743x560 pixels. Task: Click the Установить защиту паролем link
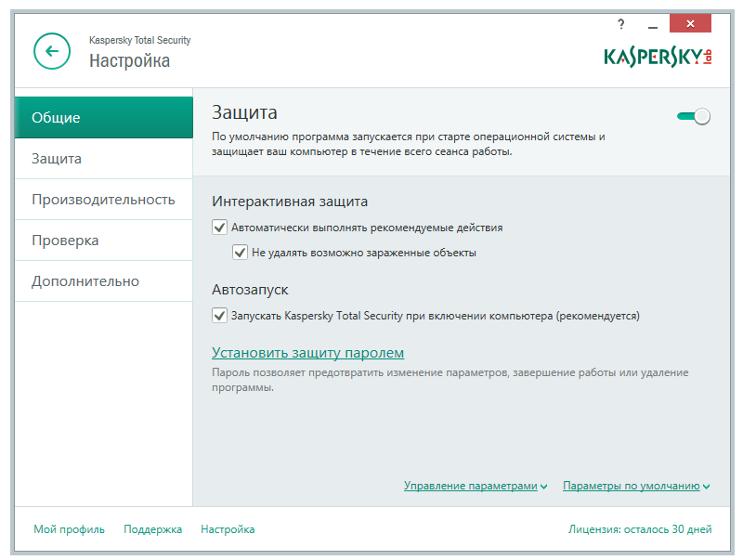308,353
